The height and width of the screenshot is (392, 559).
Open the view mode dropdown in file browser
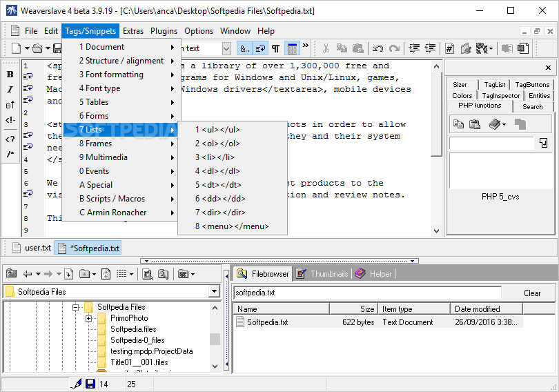[131, 274]
